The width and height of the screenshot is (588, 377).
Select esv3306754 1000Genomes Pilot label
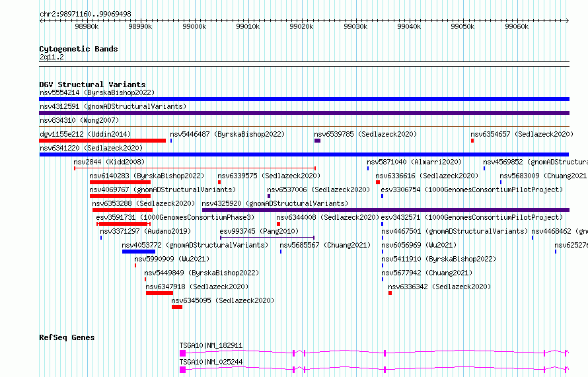472,189
